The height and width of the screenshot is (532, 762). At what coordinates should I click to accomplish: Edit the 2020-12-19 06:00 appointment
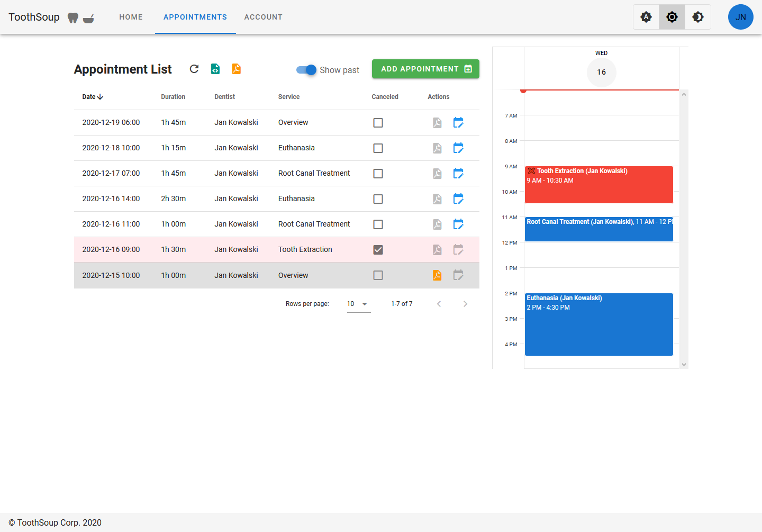pos(458,123)
